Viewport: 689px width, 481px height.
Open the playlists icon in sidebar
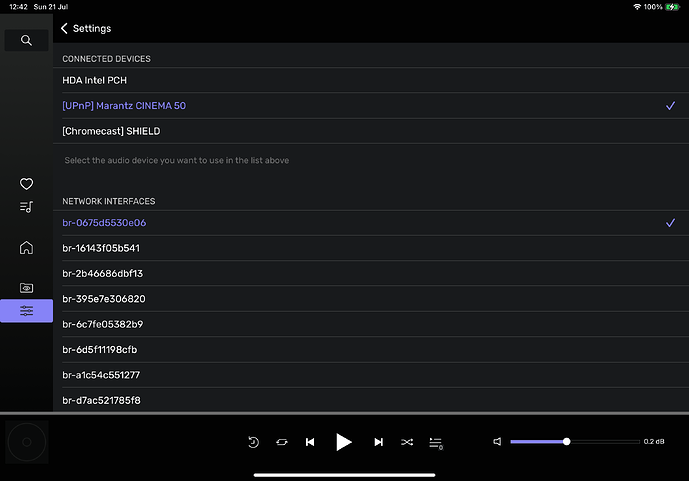pos(26,207)
